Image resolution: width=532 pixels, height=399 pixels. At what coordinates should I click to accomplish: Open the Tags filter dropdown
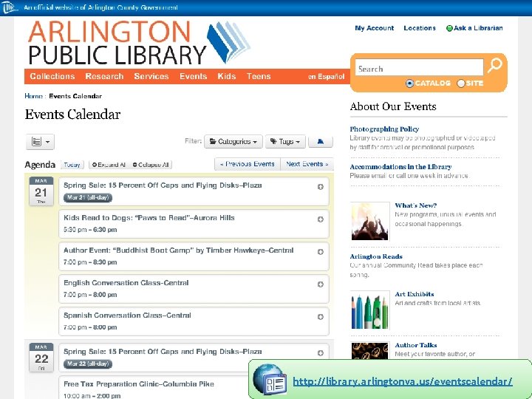(x=285, y=141)
